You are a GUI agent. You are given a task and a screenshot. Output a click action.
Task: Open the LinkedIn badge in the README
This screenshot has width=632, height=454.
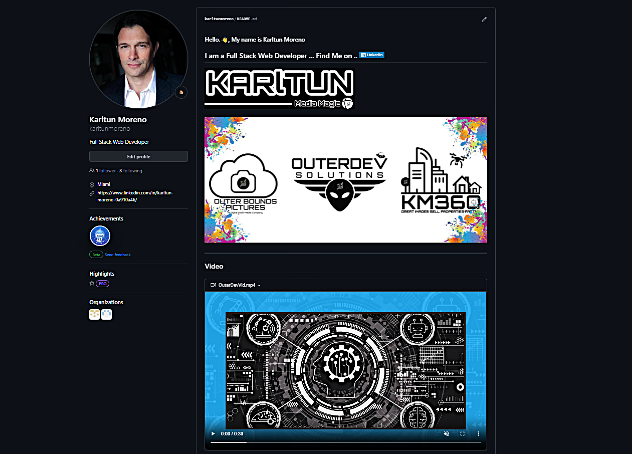(x=372, y=55)
